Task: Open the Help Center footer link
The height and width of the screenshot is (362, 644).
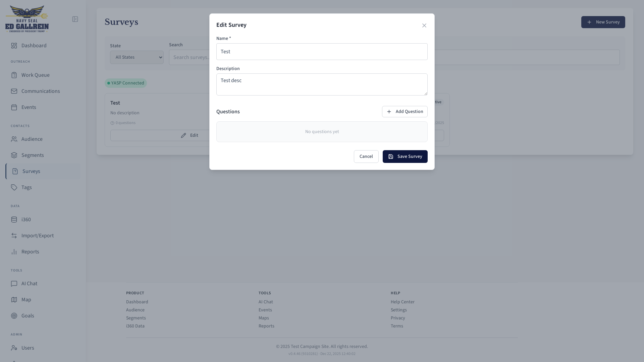Action: click(402, 302)
